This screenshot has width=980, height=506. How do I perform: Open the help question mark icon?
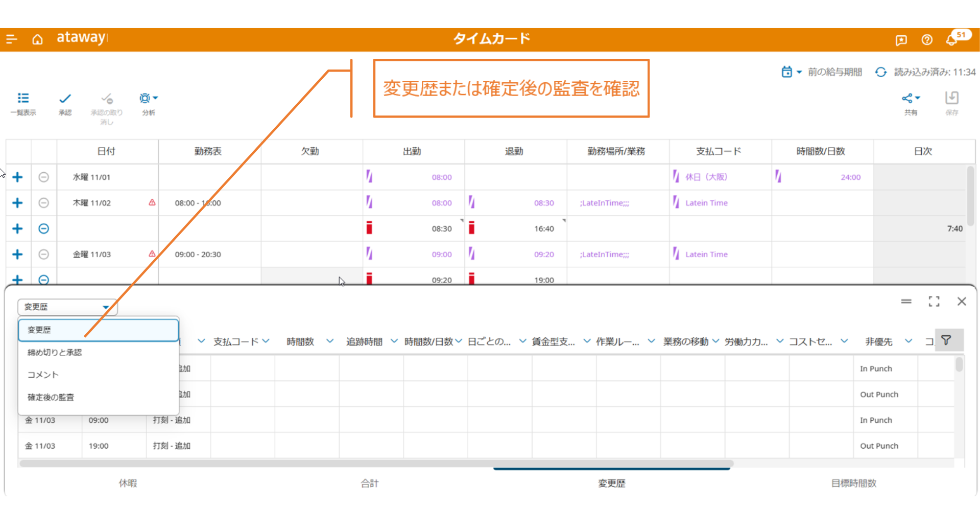point(927,40)
